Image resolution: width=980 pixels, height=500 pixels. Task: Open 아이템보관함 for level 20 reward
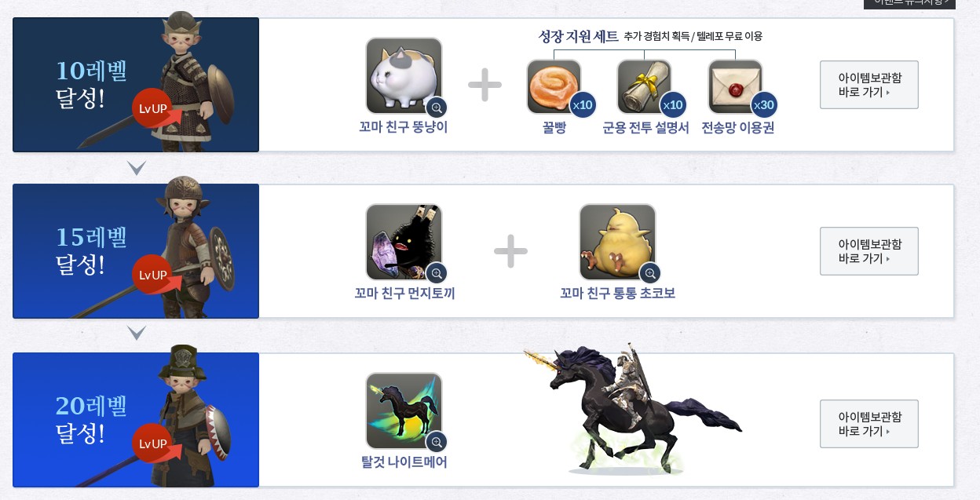868,424
